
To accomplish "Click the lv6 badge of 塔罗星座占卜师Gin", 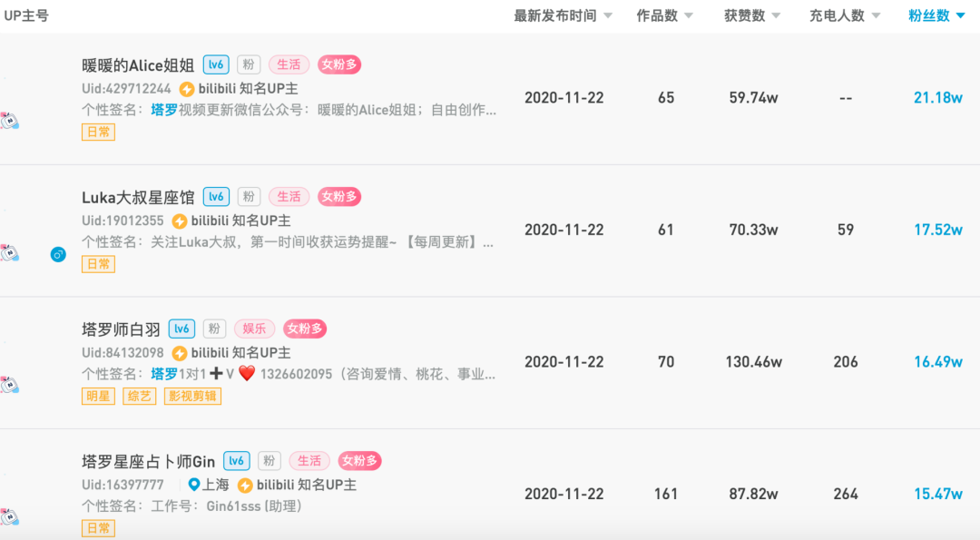I will 236,461.
